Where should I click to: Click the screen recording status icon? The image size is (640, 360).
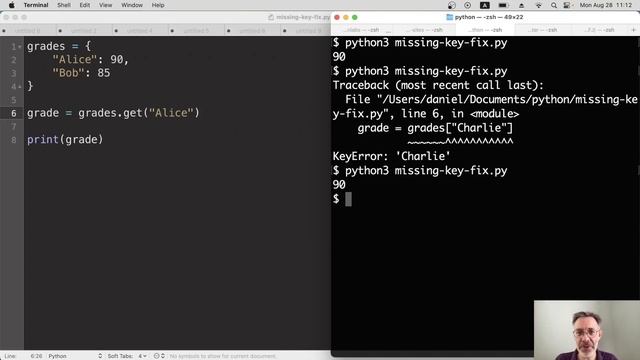tap(467, 5)
